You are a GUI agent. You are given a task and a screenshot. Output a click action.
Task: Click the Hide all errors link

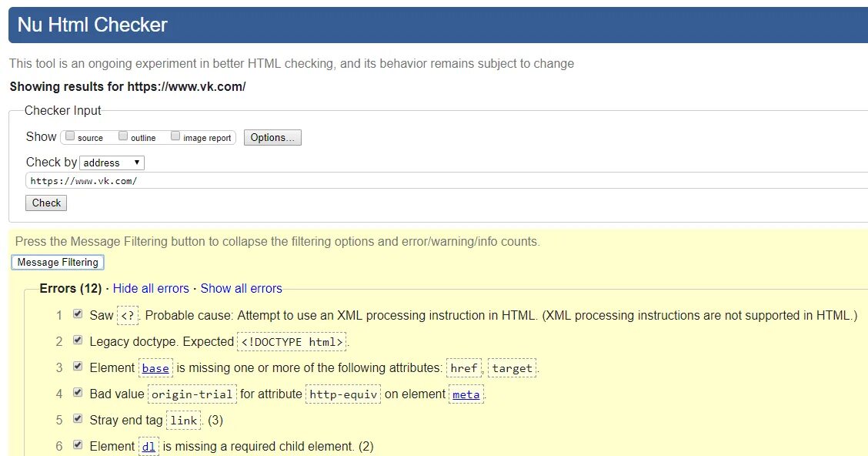pyautogui.click(x=151, y=289)
